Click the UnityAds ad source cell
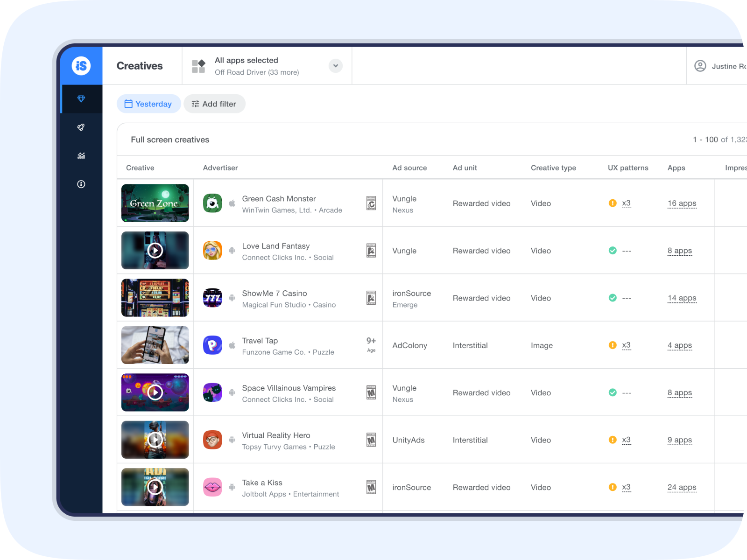 click(409, 440)
